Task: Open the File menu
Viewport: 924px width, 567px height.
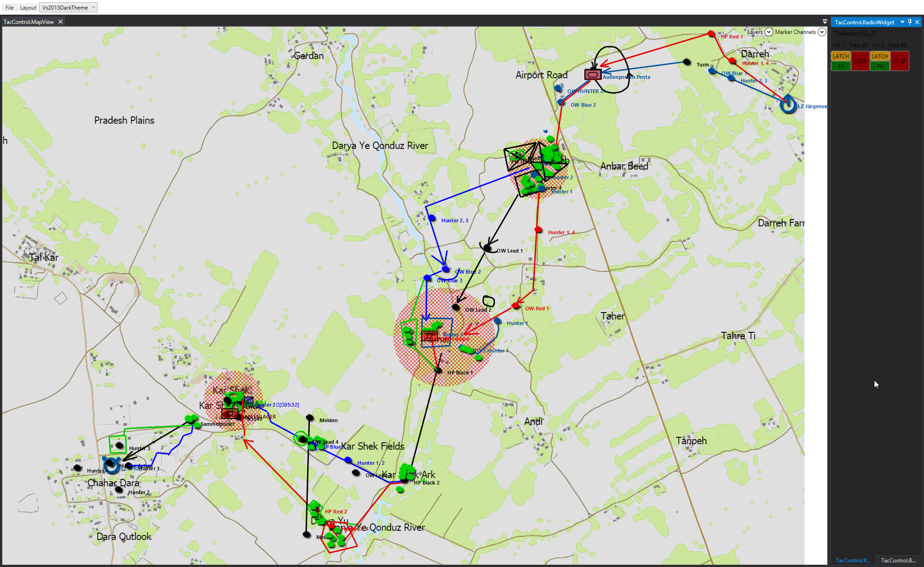Action: coord(9,7)
